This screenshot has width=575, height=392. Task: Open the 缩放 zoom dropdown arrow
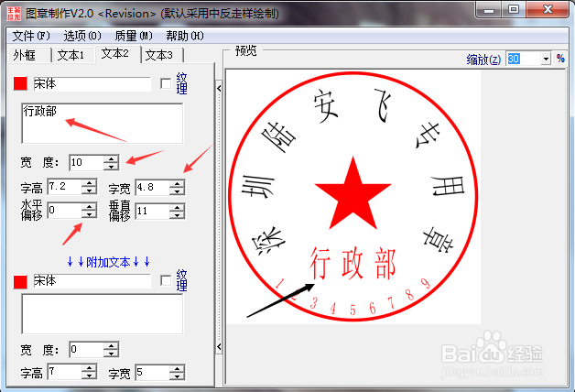(546, 59)
